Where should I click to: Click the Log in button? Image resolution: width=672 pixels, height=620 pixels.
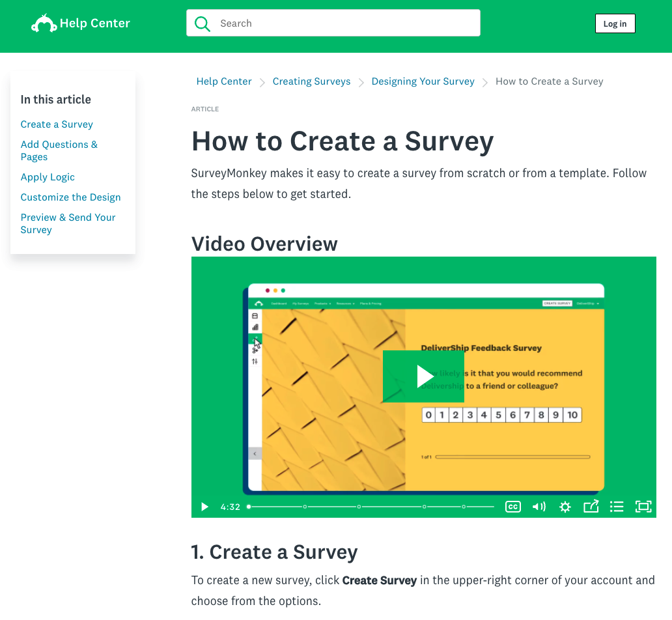(x=615, y=23)
